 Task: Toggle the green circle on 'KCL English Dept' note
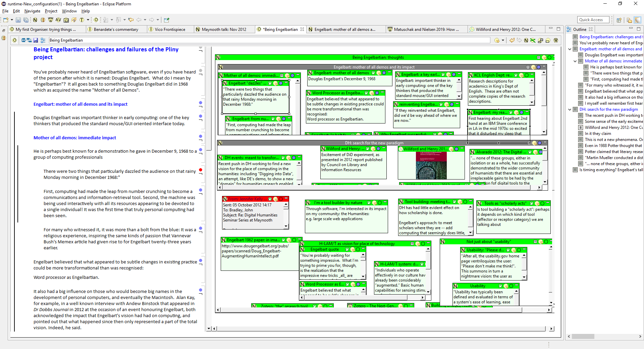pos(527,75)
